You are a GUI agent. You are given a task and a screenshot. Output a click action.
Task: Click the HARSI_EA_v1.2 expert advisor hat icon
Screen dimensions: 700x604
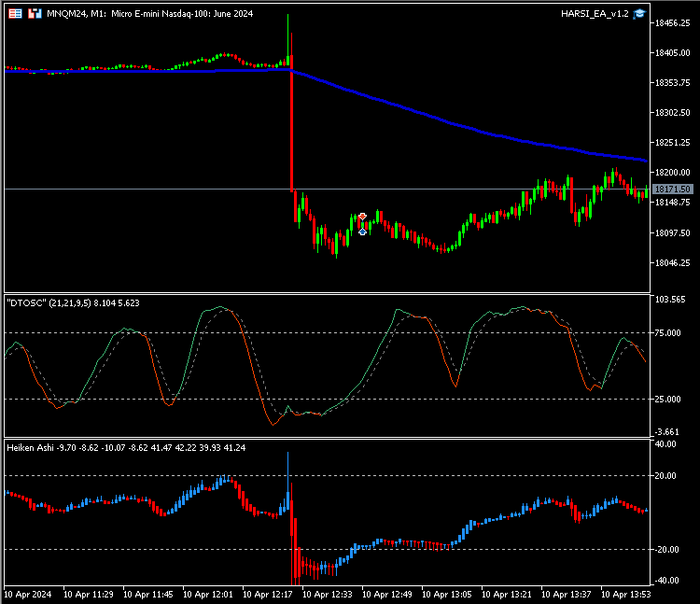(639, 14)
